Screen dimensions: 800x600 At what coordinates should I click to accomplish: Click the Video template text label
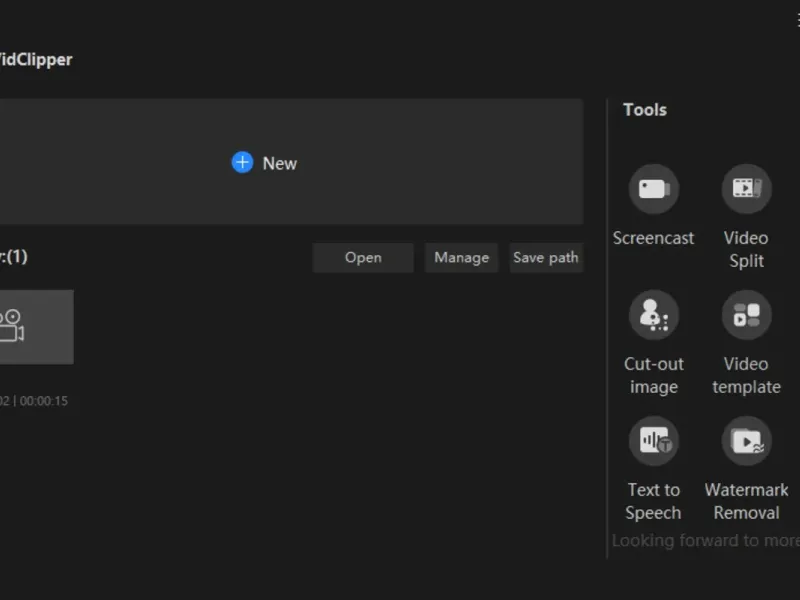click(x=746, y=375)
